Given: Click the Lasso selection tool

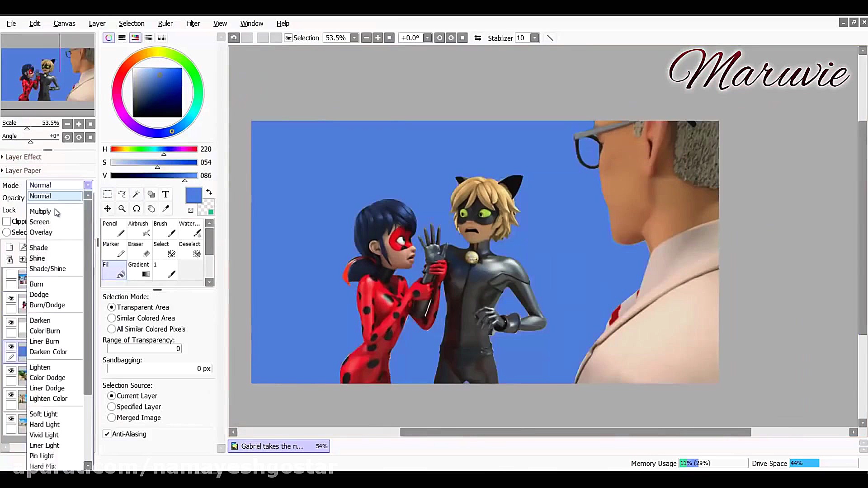Looking at the screenshot, I should tap(122, 194).
